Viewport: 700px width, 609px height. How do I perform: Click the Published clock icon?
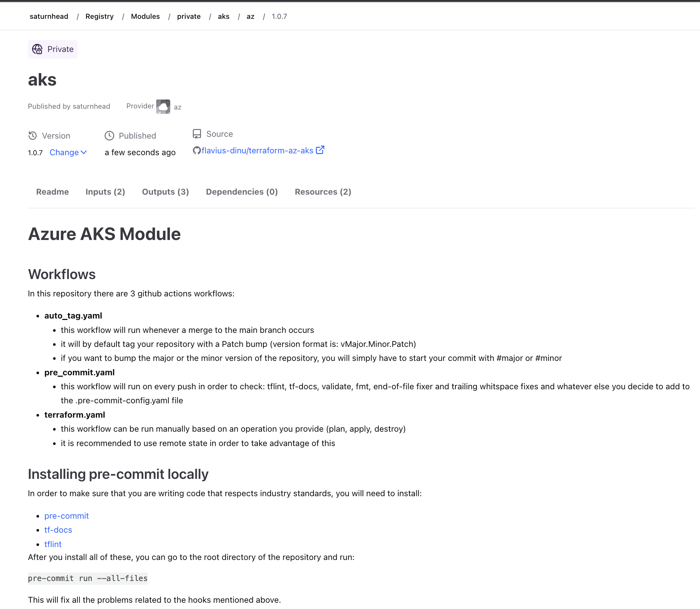click(109, 136)
